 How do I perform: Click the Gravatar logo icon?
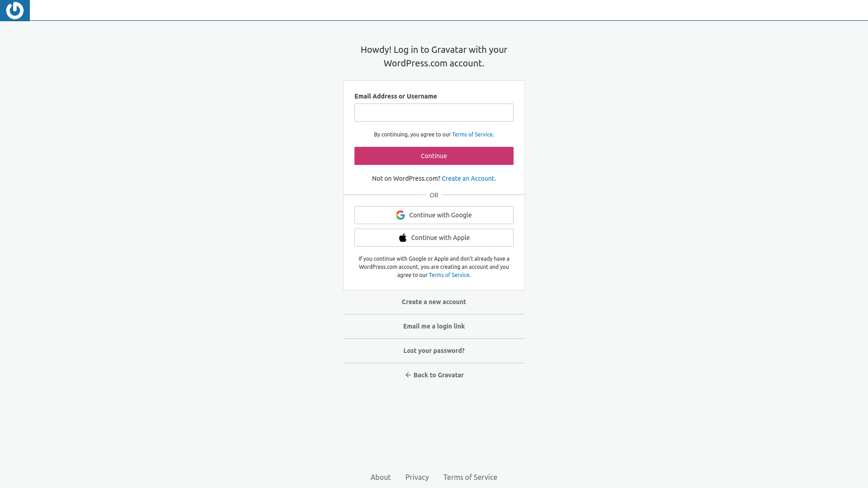point(14,10)
